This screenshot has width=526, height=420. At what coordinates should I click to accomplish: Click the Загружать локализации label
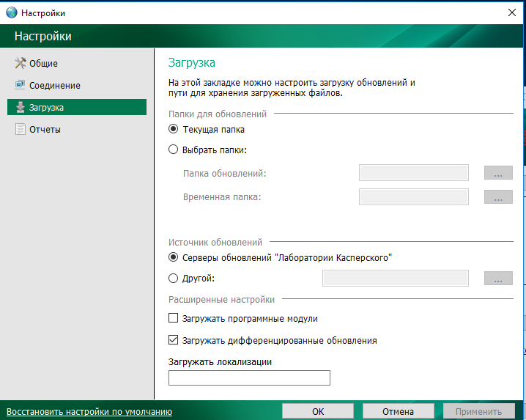click(220, 362)
